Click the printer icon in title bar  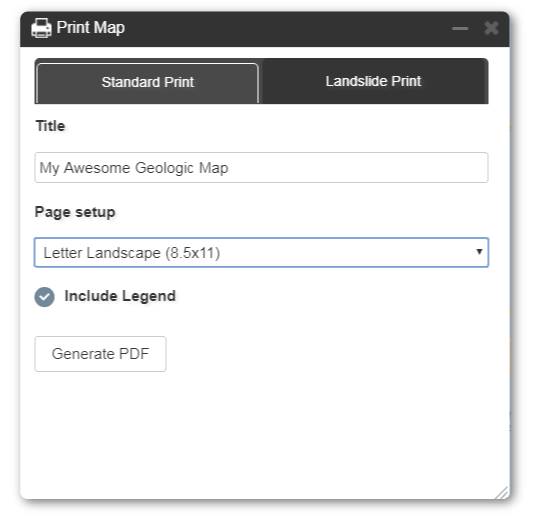pyautogui.click(x=41, y=28)
